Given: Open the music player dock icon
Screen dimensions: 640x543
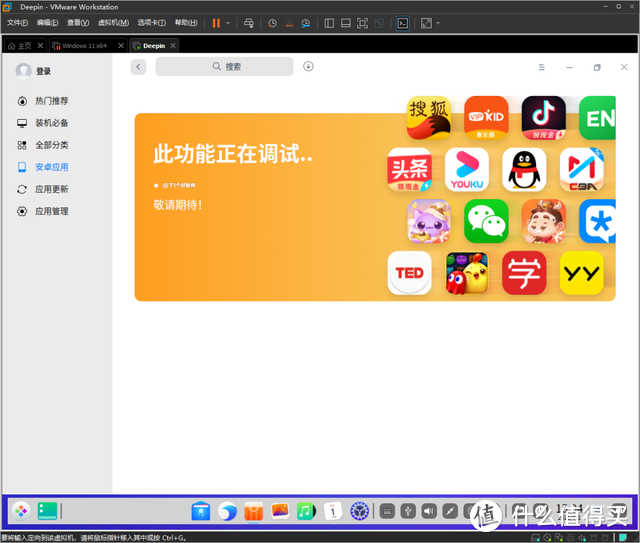Looking at the screenshot, I should [306, 511].
